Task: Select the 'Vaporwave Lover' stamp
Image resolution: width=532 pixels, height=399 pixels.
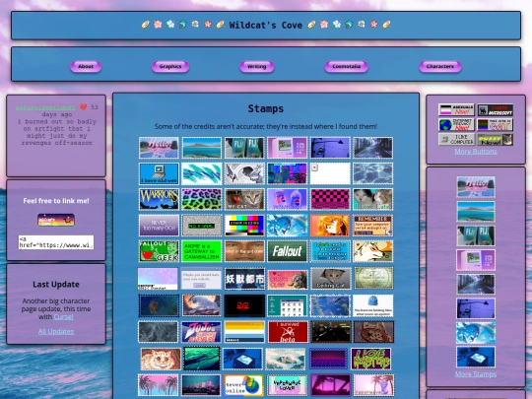Action: [287, 385]
